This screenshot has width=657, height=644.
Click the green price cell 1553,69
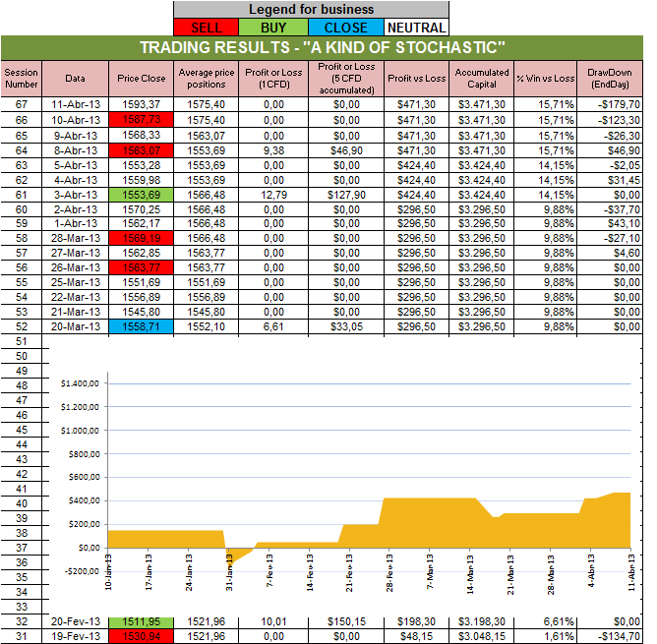click(142, 195)
